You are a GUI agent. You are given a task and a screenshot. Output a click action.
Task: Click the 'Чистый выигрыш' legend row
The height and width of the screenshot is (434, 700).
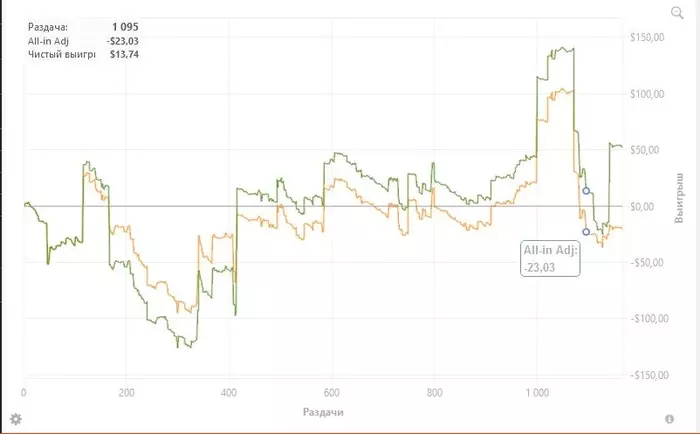tap(83, 54)
